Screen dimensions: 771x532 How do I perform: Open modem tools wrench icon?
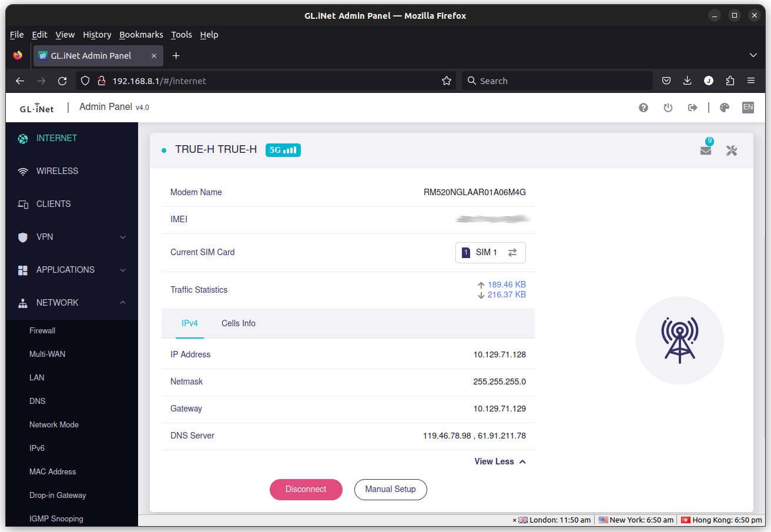pyautogui.click(x=732, y=150)
